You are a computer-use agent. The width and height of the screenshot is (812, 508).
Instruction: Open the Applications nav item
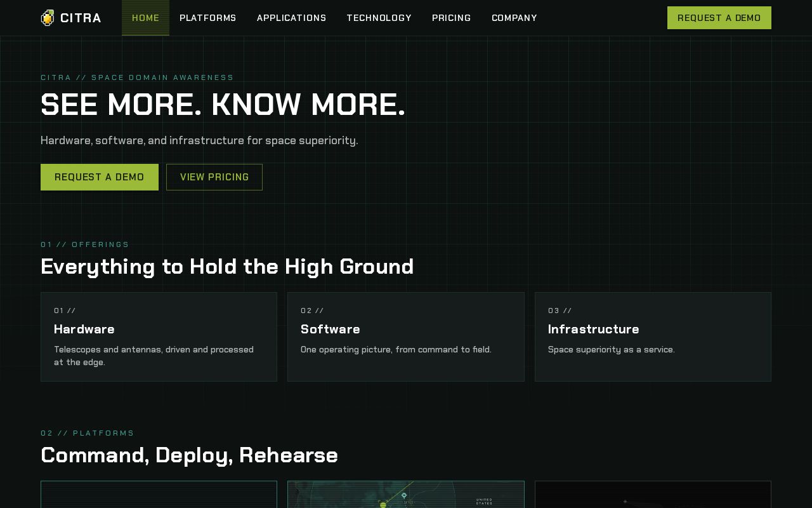pos(292,18)
